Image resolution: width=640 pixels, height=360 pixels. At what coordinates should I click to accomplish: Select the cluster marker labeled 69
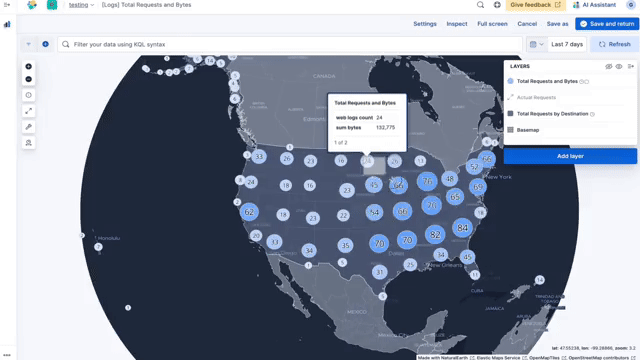click(478, 187)
